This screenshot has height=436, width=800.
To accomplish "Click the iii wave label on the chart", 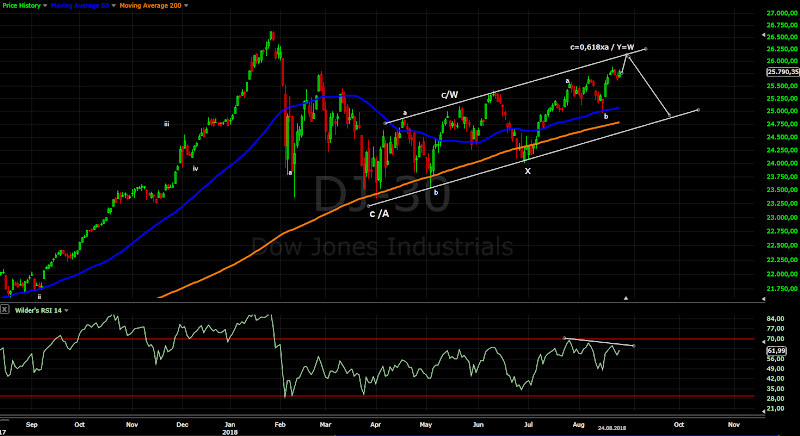I will point(166,124).
